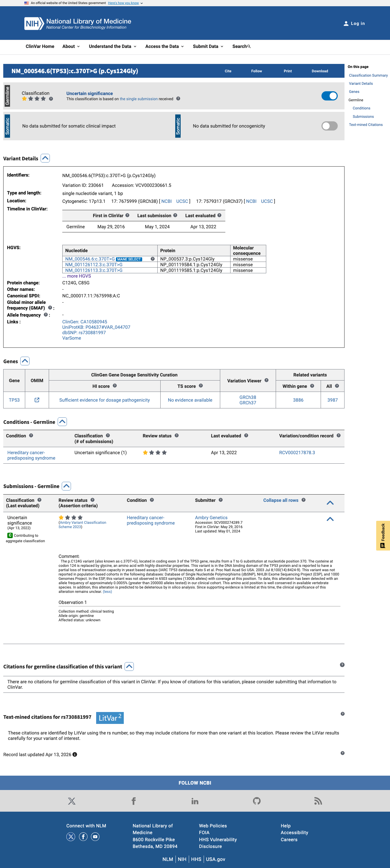This screenshot has width=390, height=868.
Task: Click help icon next to HI score
Action: (115, 386)
